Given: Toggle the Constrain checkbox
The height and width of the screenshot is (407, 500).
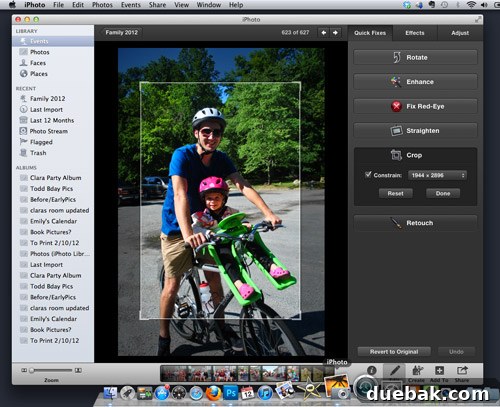Looking at the screenshot, I should click(368, 174).
